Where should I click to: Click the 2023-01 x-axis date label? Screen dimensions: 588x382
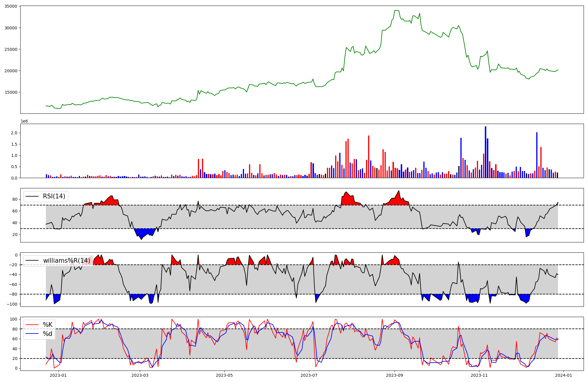pos(58,375)
